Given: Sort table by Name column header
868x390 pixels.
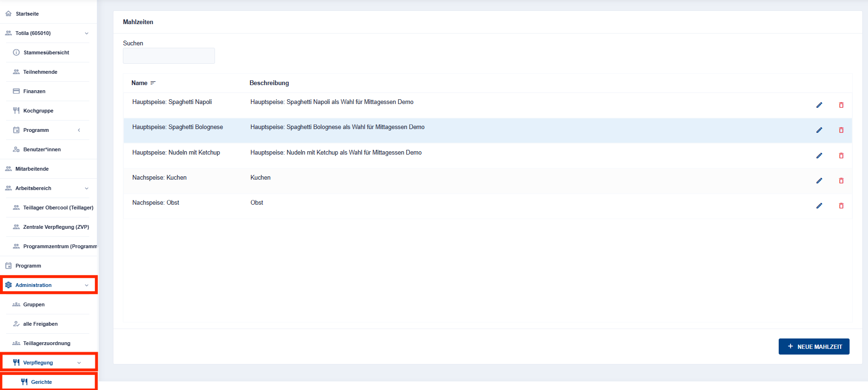Looking at the screenshot, I should (139, 83).
